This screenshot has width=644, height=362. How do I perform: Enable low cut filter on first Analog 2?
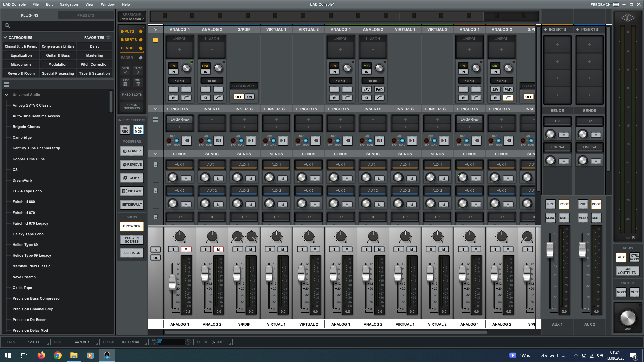click(218, 98)
